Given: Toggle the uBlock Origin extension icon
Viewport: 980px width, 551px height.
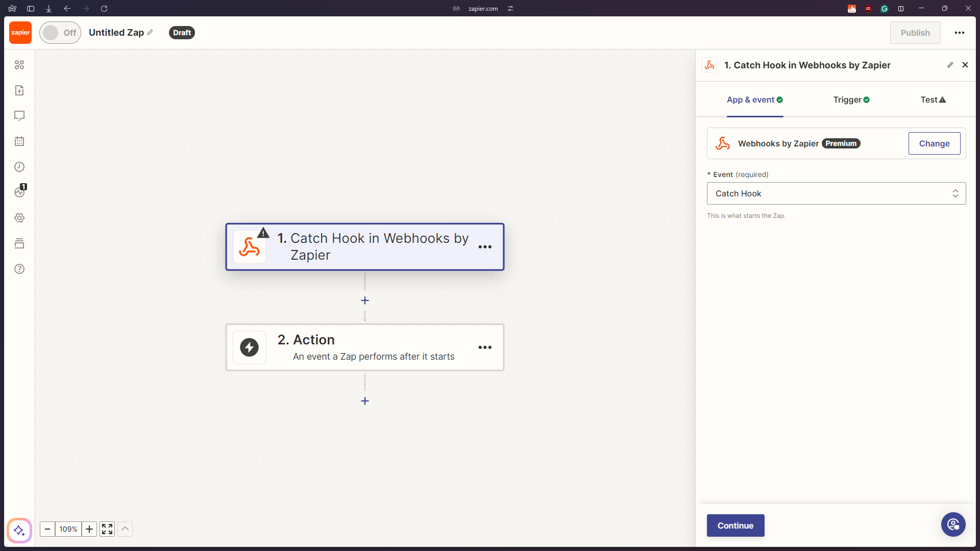Looking at the screenshot, I should 868,9.
